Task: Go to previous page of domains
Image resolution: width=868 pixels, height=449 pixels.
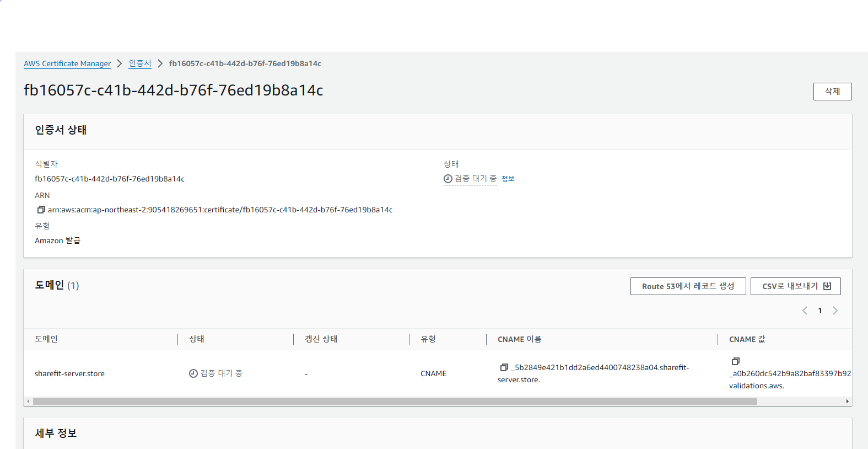Action: point(805,311)
